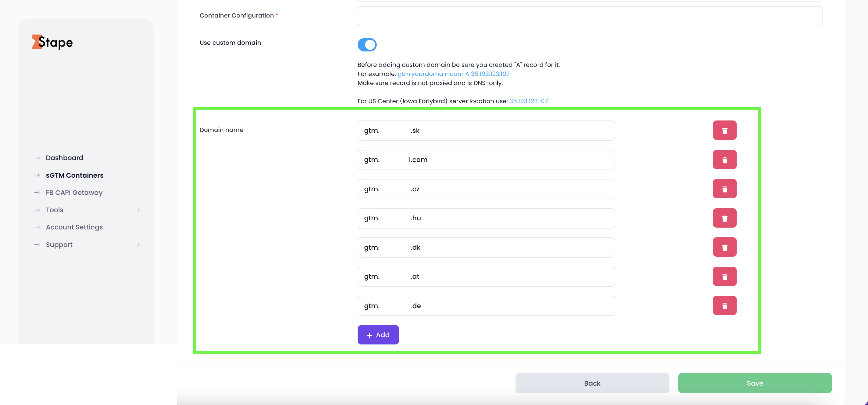Delete the gtm .de domain entry
This screenshot has width=868, height=405.
pos(724,305)
